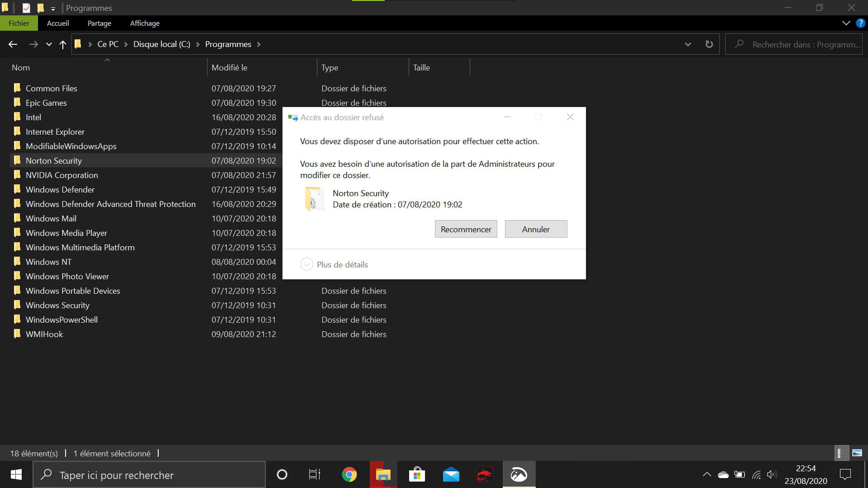
Task: Go up one folder level
Action: coord(63,44)
